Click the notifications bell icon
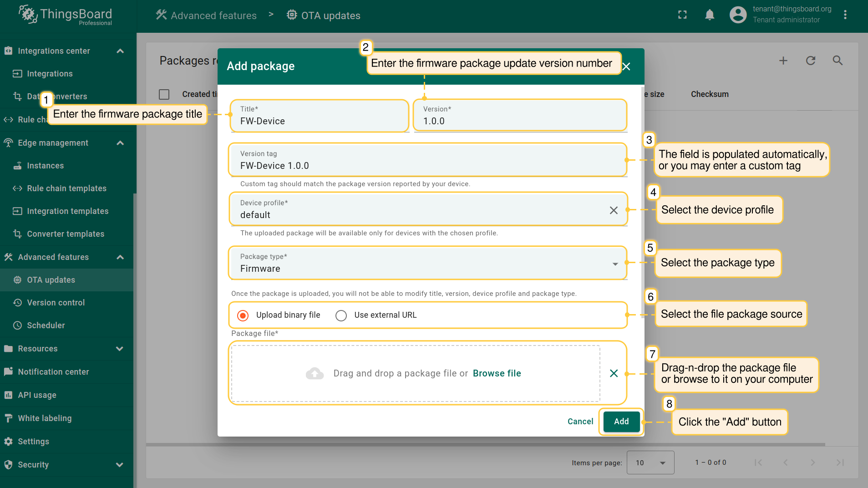The width and height of the screenshot is (868, 488). tap(709, 15)
